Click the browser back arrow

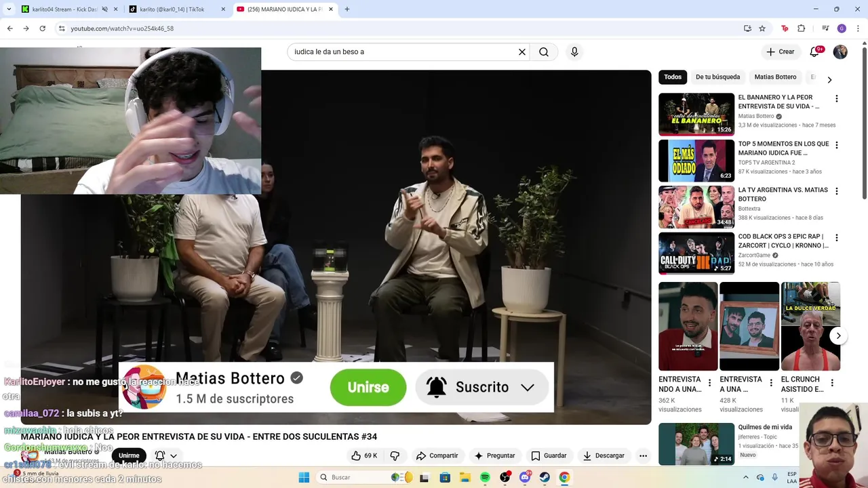pos(9,28)
